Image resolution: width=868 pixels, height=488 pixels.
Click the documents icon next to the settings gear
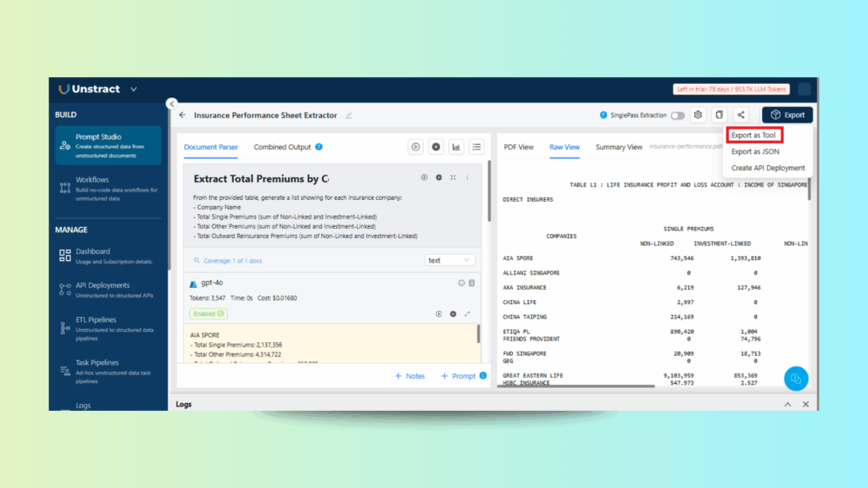pos(719,115)
